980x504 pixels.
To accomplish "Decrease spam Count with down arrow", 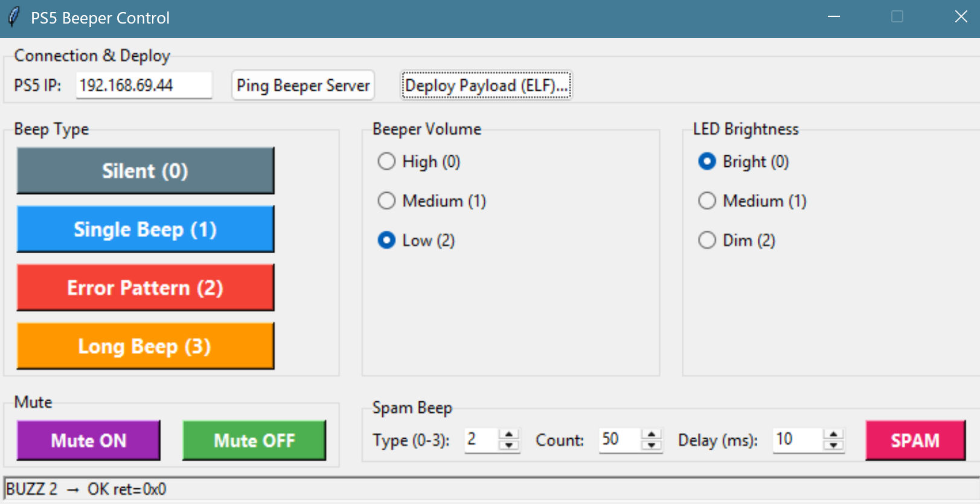I will point(652,445).
